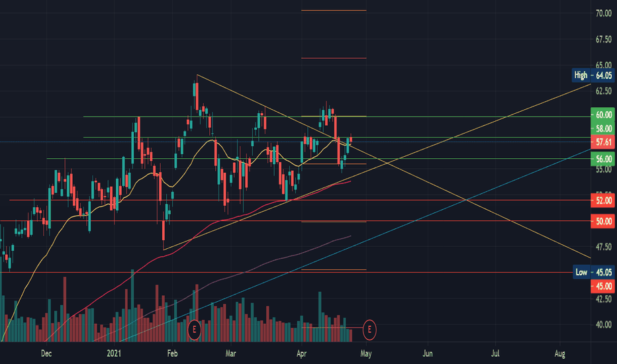Select the High 64.05 price label
The height and width of the screenshot is (364, 617).
[593, 75]
